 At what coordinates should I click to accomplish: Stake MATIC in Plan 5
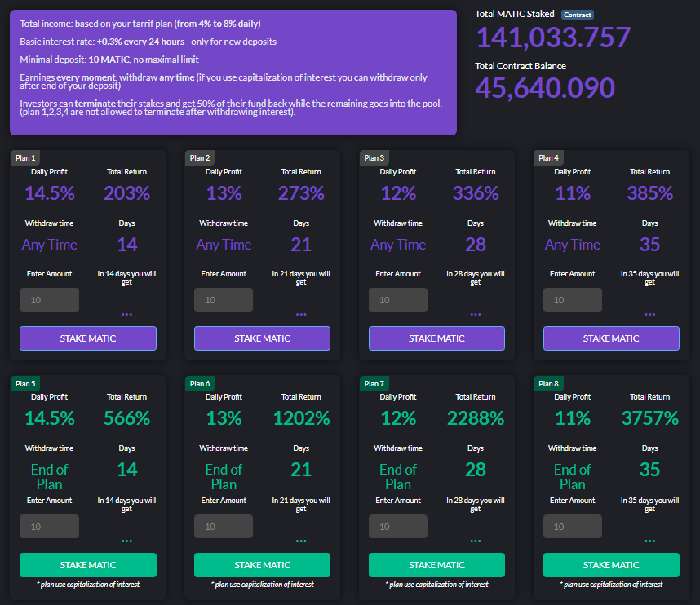point(88,565)
